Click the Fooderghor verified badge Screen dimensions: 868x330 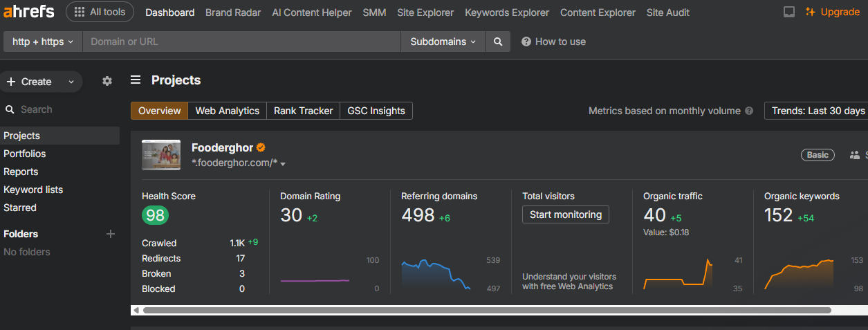(261, 147)
